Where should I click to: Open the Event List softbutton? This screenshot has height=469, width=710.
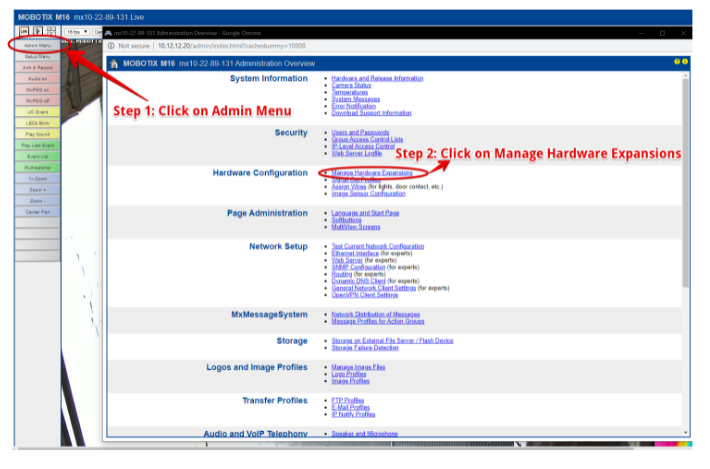(x=38, y=156)
